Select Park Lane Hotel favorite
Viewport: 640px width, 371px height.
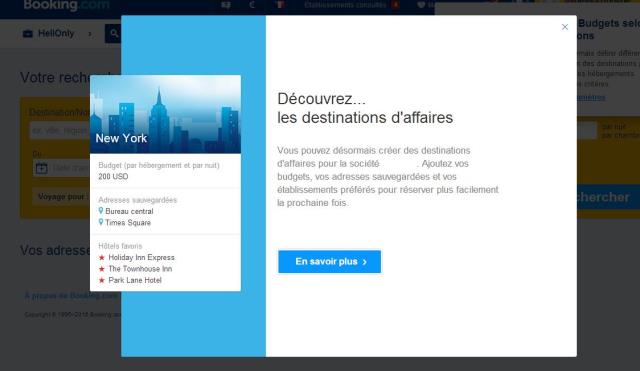pos(135,280)
